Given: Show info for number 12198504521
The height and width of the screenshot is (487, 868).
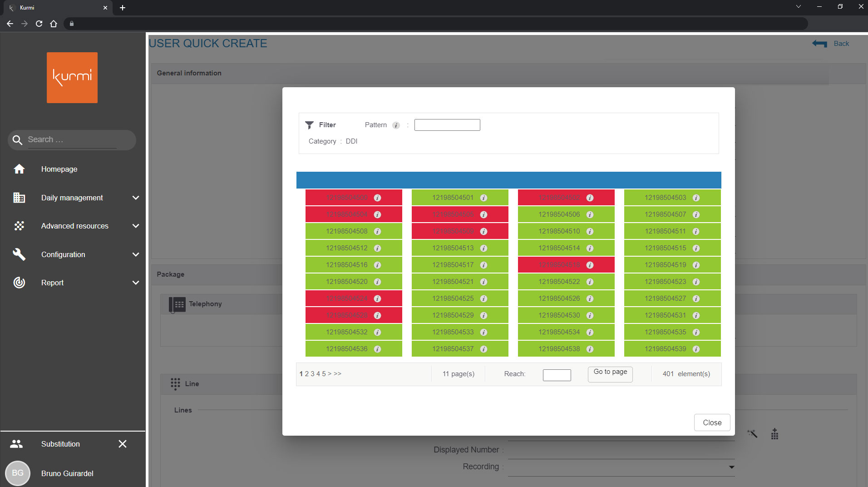Looking at the screenshot, I should click(483, 282).
